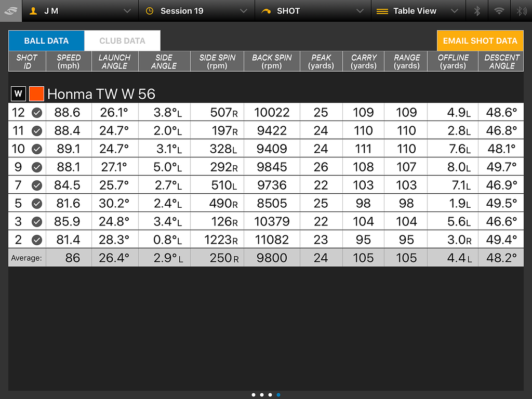The image size is (532, 399).
Task: Select back spin value 11082
Action: click(272, 240)
